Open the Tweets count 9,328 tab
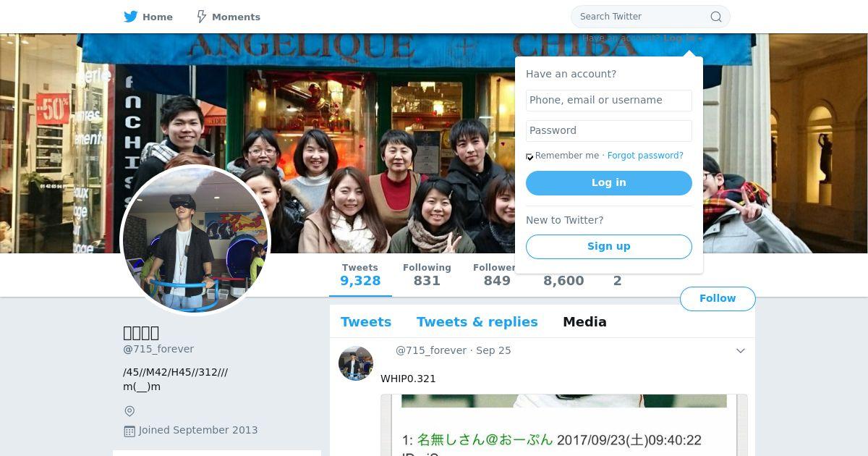 coord(360,275)
